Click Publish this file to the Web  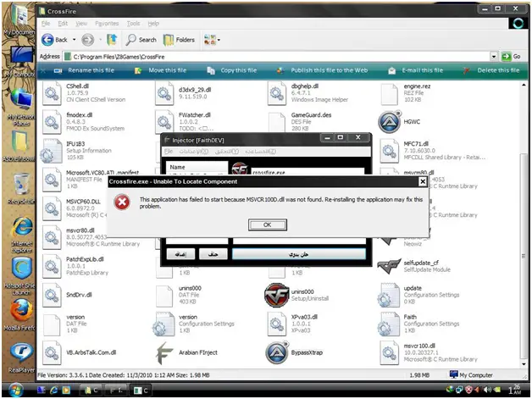point(322,70)
